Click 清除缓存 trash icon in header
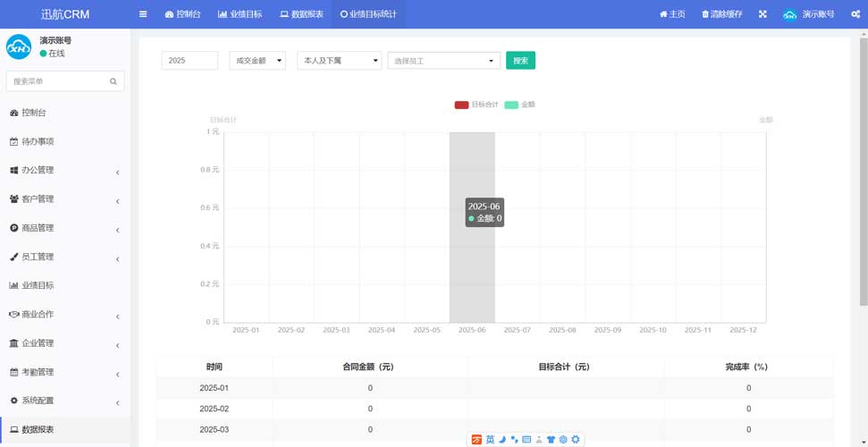The width and height of the screenshot is (868, 447). (705, 14)
